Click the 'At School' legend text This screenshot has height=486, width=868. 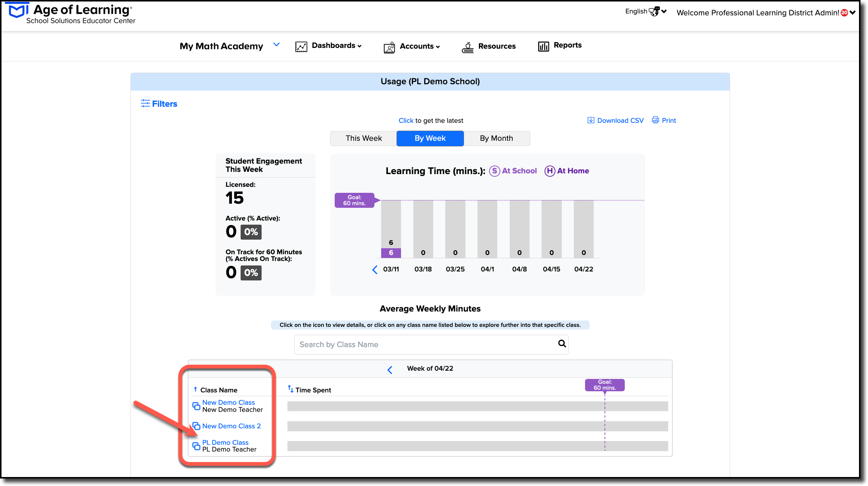pyautogui.click(x=519, y=171)
